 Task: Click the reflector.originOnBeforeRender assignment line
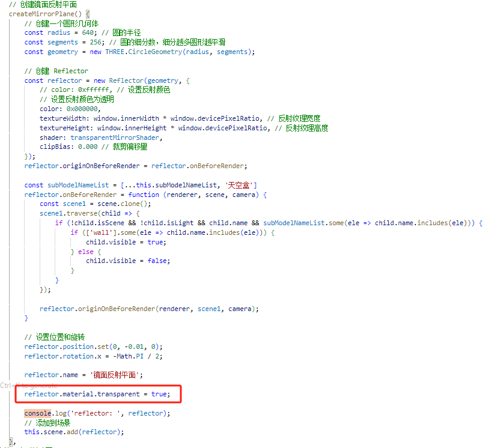pyautogui.click(x=136, y=166)
